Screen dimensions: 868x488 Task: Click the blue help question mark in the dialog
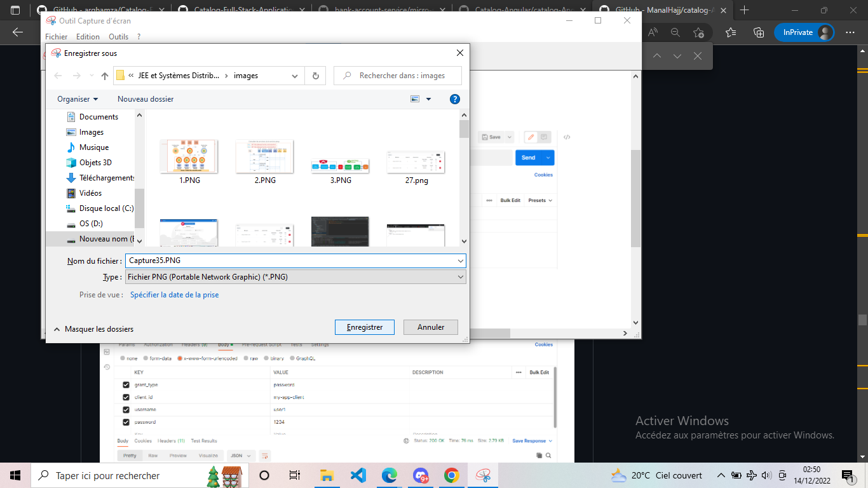point(455,98)
